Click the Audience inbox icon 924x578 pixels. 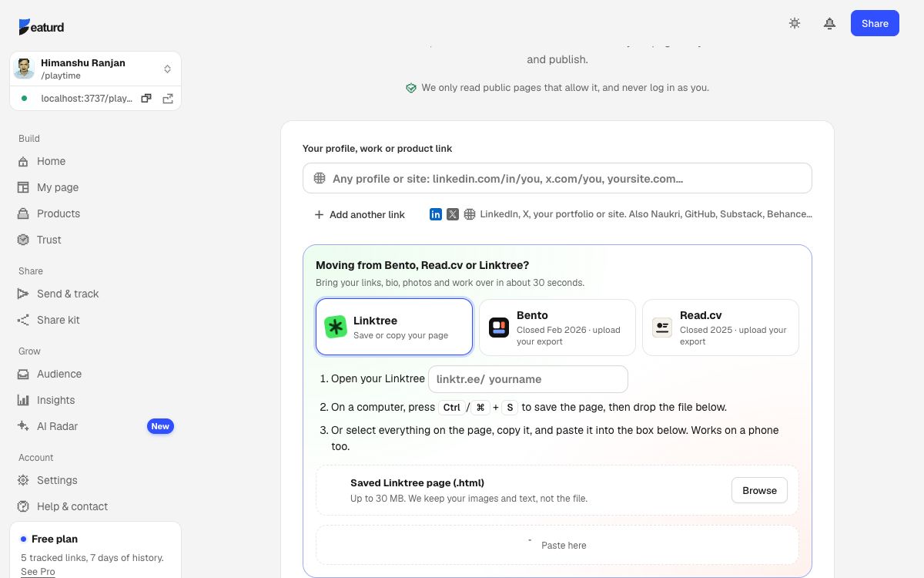click(23, 374)
